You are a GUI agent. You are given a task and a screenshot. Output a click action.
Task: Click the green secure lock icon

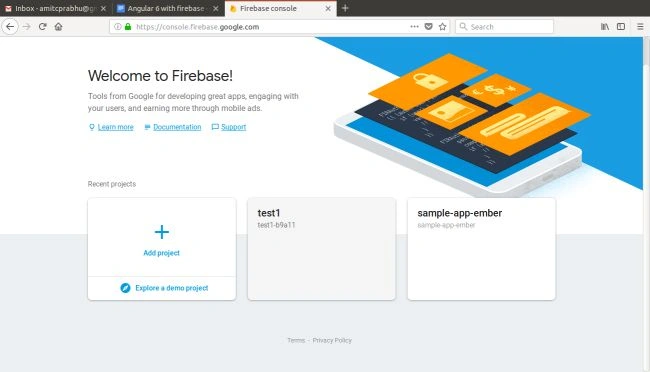(128, 27)
